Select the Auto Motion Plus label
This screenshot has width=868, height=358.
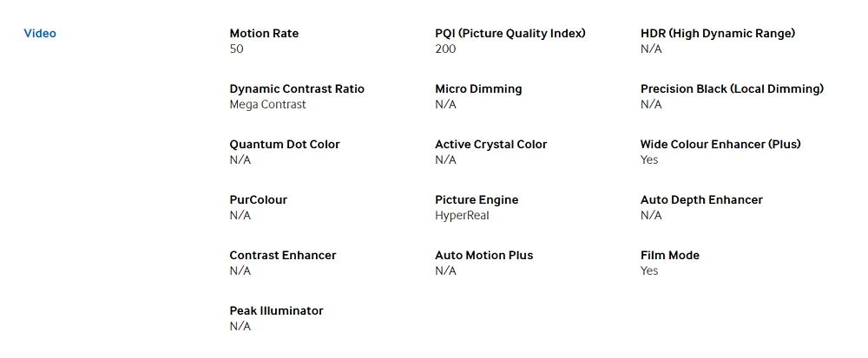[x=483, y=256]
